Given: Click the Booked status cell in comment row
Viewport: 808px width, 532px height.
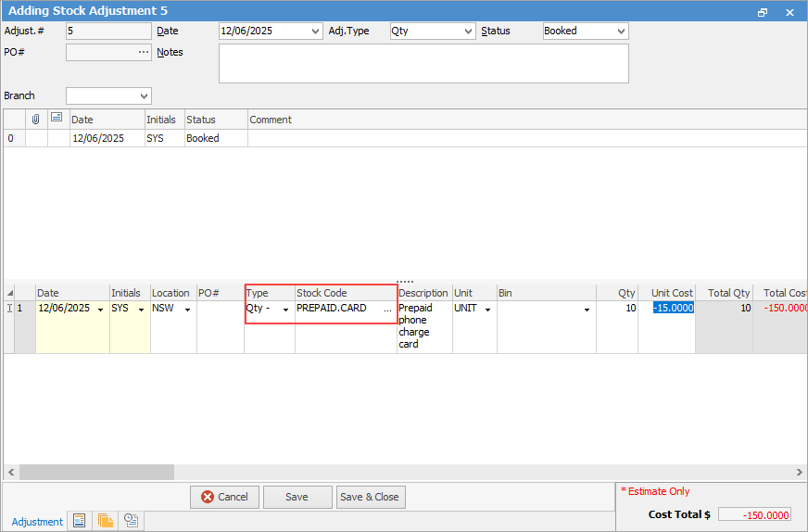Looking at the screenshot, I should [216, 138].
